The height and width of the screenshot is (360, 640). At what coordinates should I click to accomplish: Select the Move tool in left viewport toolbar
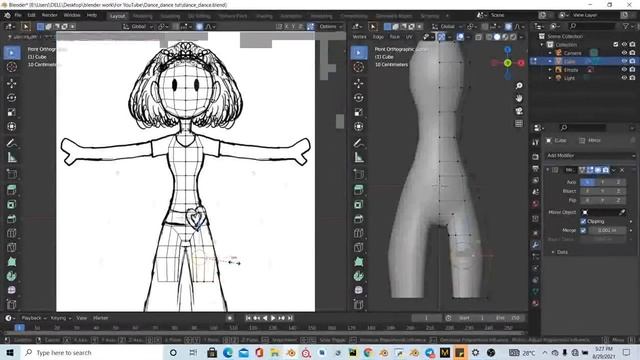click(x=11, y=83)
